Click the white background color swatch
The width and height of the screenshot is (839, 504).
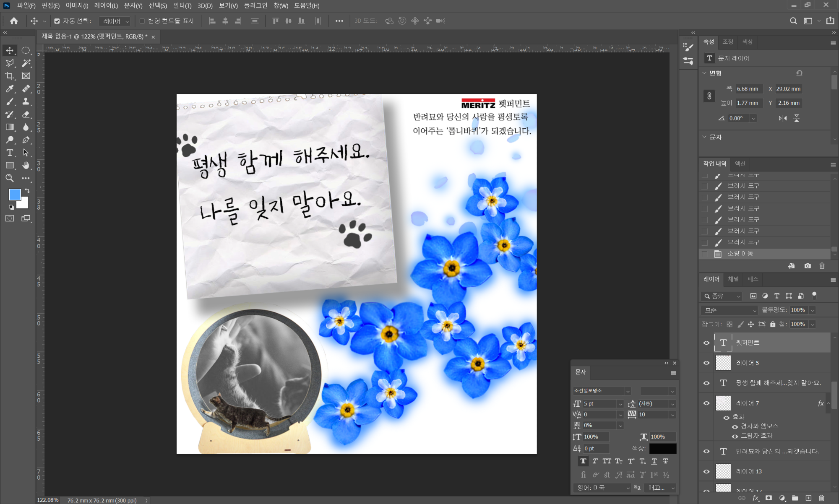click(24, 204)
